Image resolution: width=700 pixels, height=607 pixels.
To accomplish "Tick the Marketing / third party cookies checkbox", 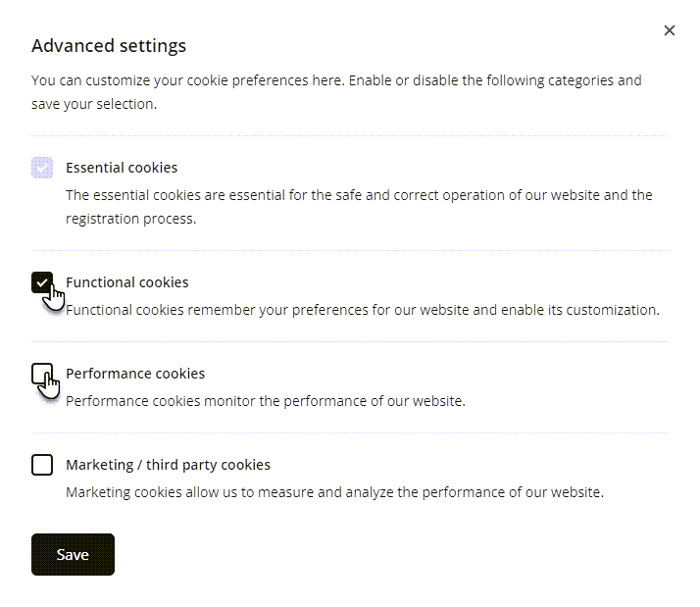I will (41, 465).
